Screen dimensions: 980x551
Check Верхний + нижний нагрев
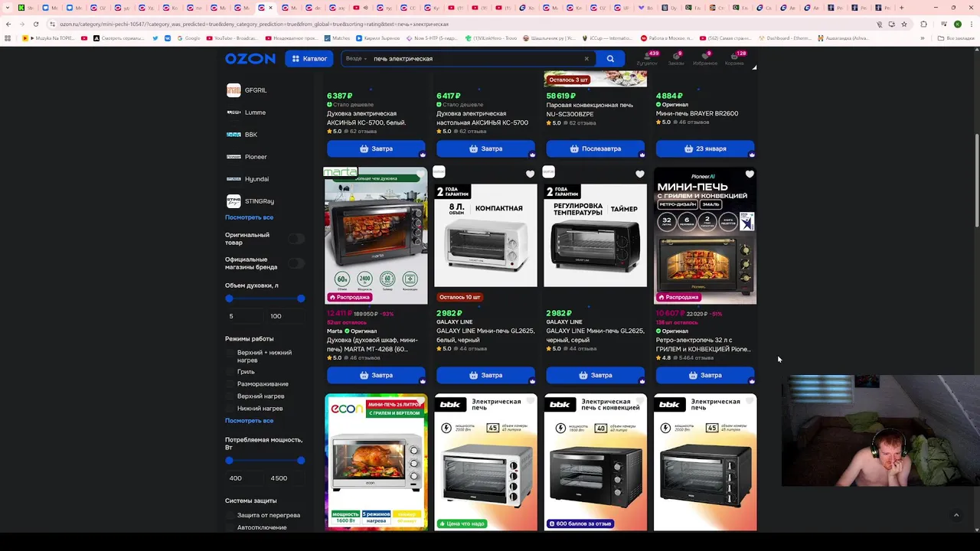(230, 353)
